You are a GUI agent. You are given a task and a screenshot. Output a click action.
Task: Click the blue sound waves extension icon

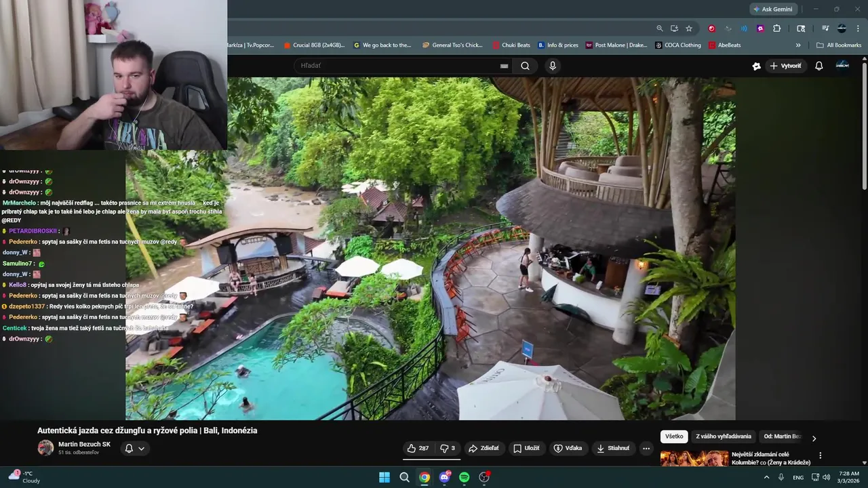[744, 28]
